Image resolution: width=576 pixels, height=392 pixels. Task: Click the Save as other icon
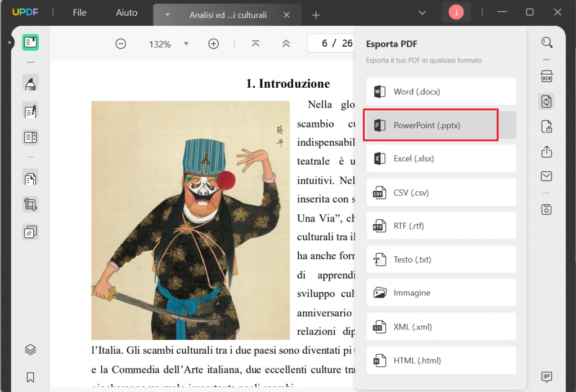tap(547, 209)
